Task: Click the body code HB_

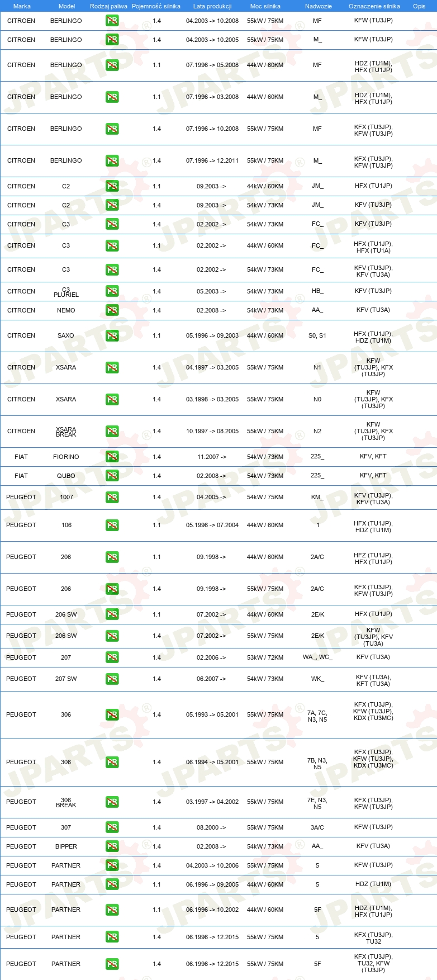Action: click(317, 291)
